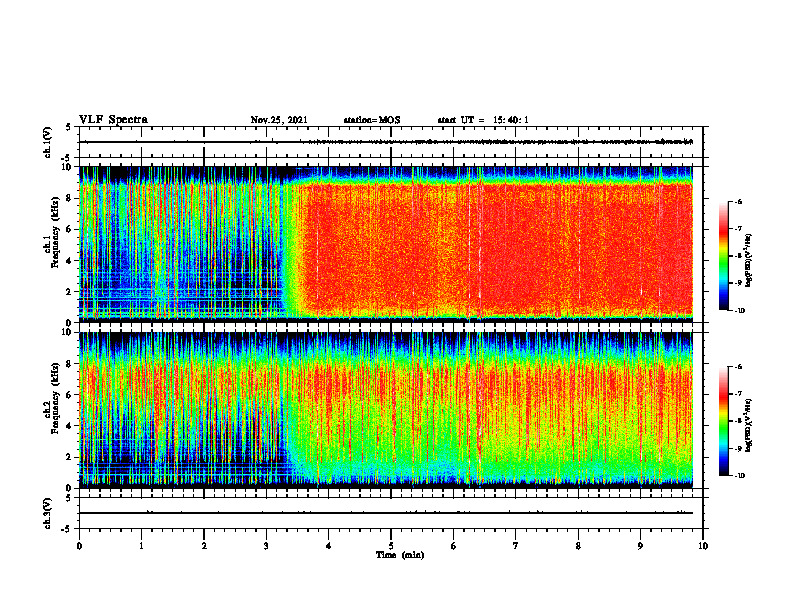Click the "4" kHz tick on ch.1 frequency axis
Image resolution: width=792 pixels, height=612 pixels.
(x=70, y=261)
